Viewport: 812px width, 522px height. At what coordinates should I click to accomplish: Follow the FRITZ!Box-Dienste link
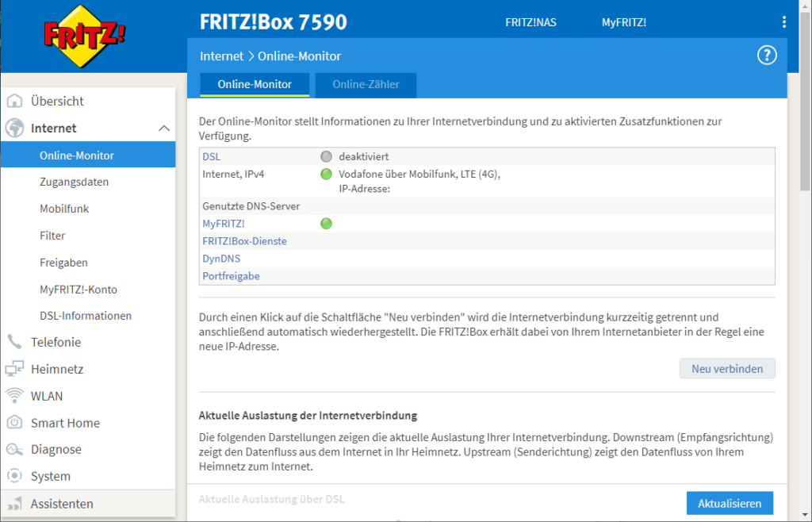point(244,241)
